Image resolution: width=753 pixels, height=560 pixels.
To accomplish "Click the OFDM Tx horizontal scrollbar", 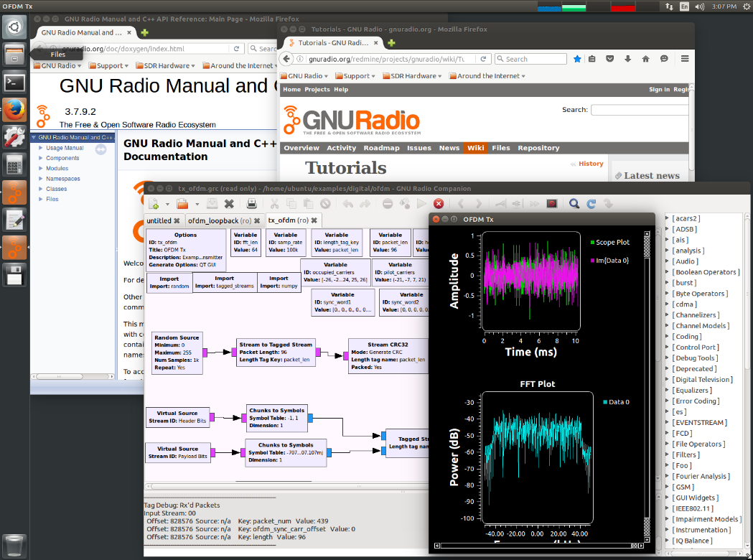I will pos(539,546).
